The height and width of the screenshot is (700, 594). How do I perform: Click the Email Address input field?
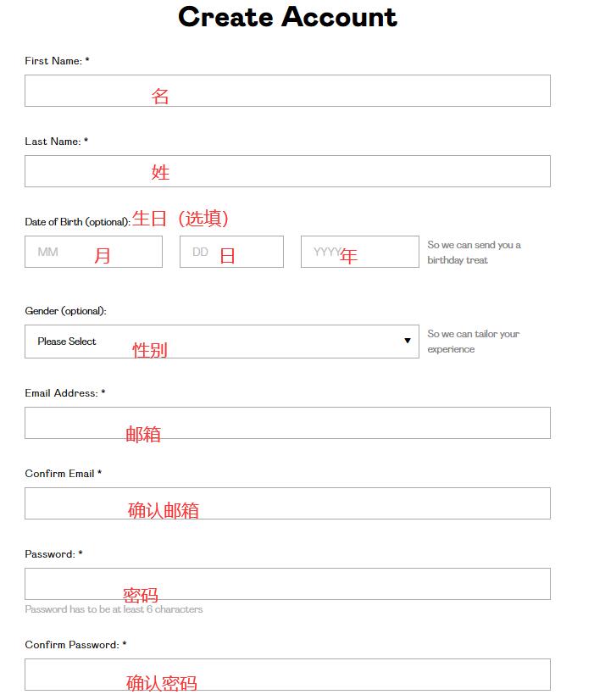tap(287, 423)
